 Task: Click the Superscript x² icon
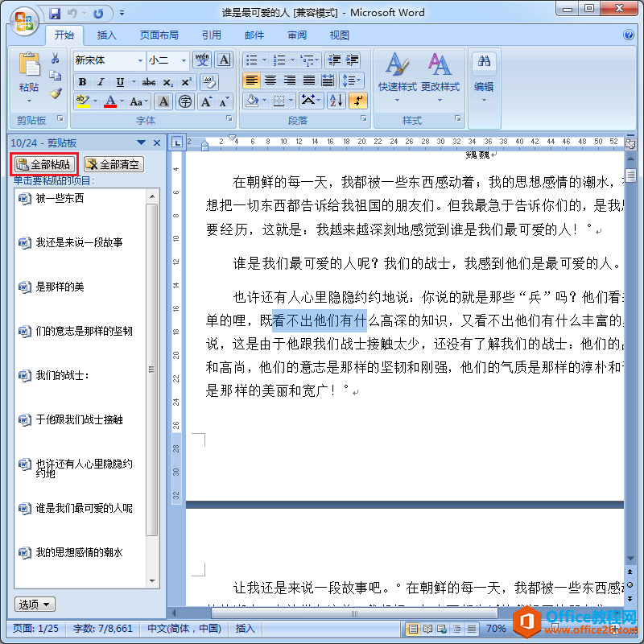click(x=186, y=82)
